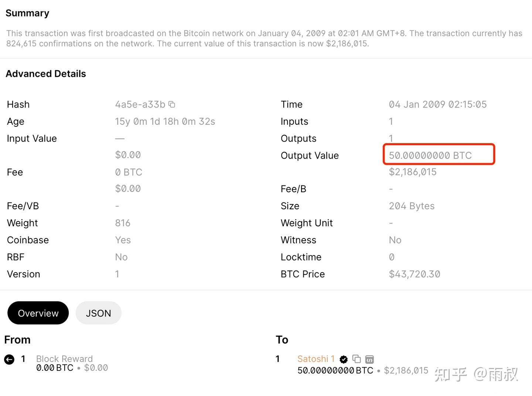Select the $2,186,015 amount under Output Value

pyautogui.click(x=413, y=172)
